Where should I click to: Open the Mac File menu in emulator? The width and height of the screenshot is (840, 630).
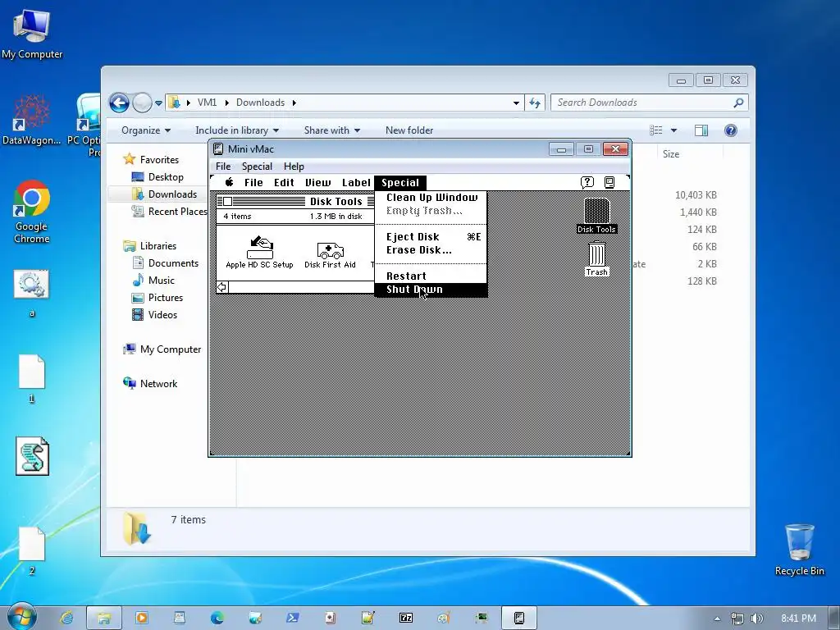(253, 183)
